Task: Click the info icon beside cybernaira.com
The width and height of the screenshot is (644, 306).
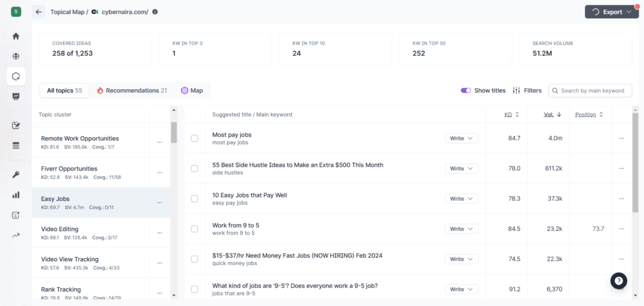Action: point(155,12)
